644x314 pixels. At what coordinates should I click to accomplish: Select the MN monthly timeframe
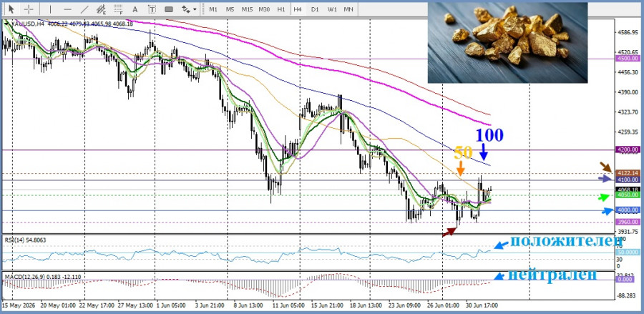[x=348, y=9]
